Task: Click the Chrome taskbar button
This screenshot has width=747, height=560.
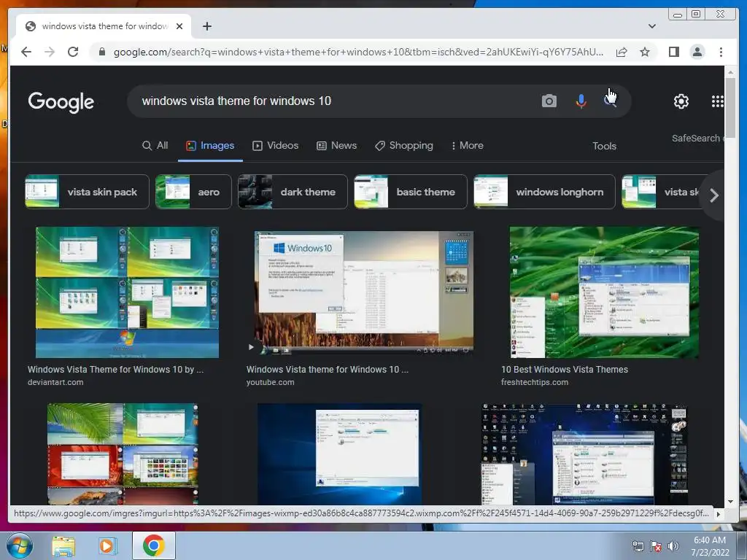Action: [x=153, y=545]
